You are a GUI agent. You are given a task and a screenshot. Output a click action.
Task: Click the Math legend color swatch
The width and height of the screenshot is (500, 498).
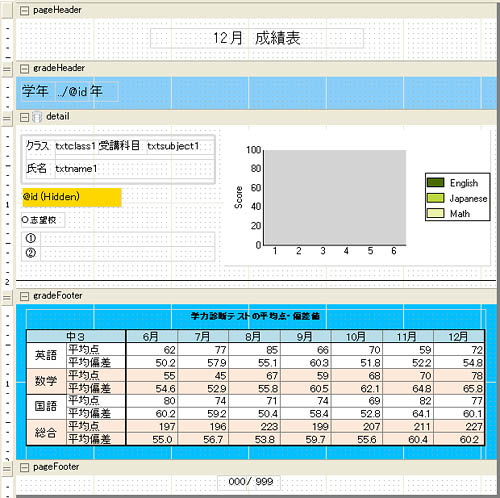(x=435, y=213)
